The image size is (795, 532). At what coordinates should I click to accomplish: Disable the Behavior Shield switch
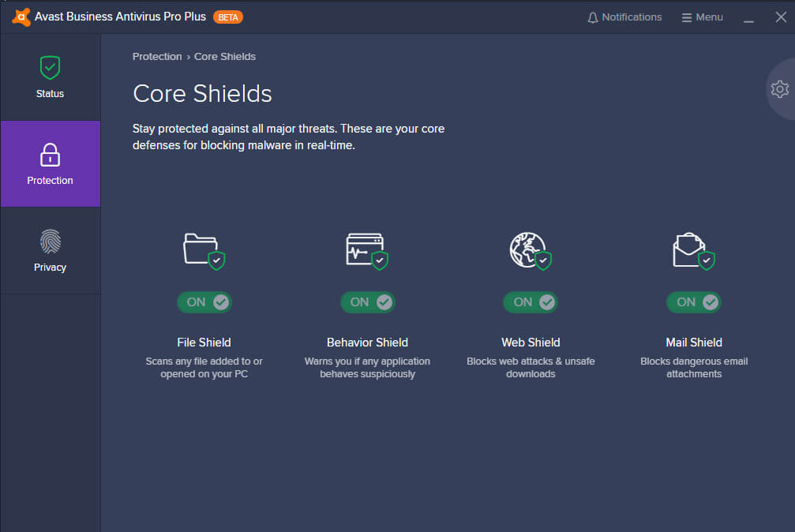tap(368, 302)
